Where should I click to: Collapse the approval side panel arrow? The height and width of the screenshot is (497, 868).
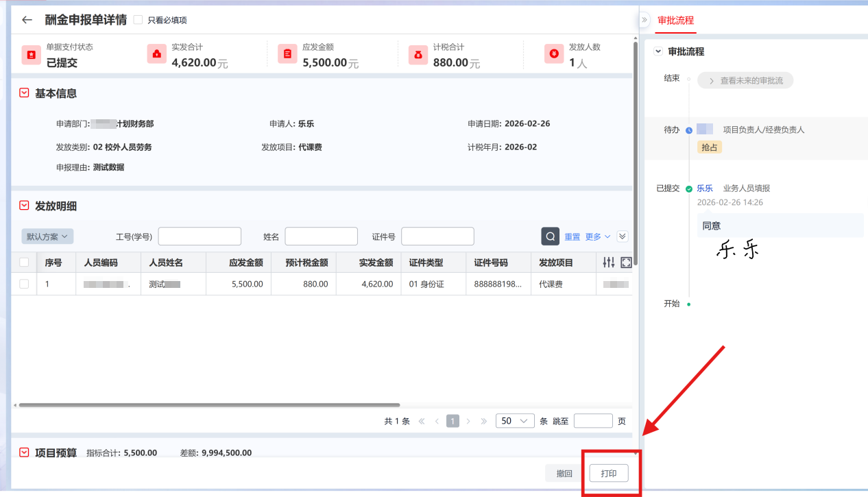click(x=644, y=20)
